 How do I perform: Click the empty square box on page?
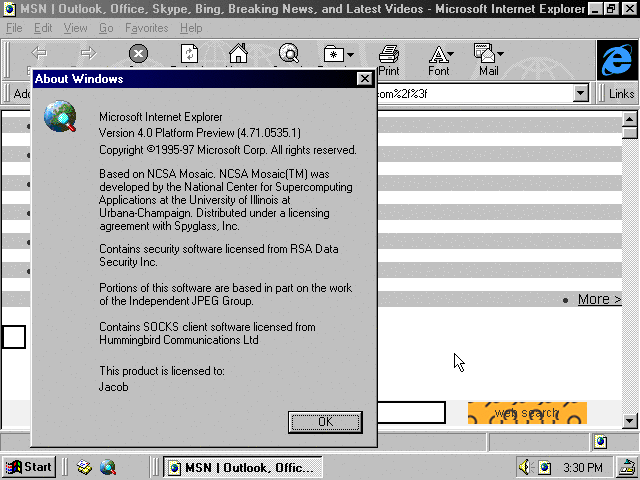tap(14, 337)
